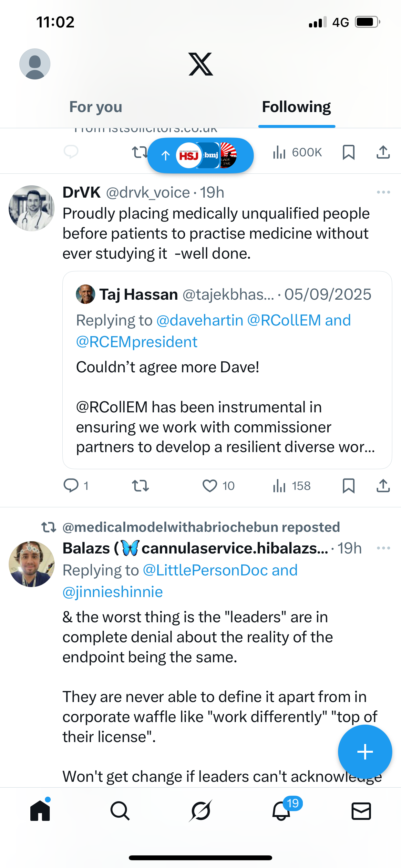The width and height of the screenshot is (401, 868).
Task: Open more options for DrVK's post
Action: pyautogui.click(x=384, y=192)
